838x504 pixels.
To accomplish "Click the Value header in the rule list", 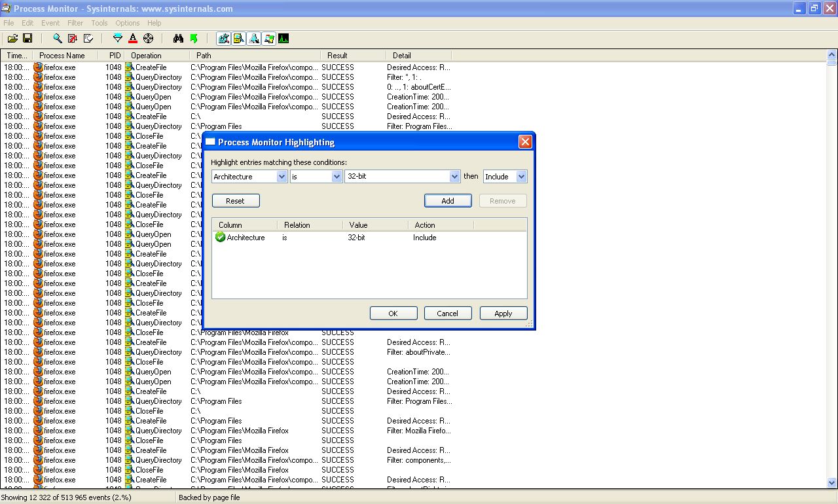I will click(374, 225).
